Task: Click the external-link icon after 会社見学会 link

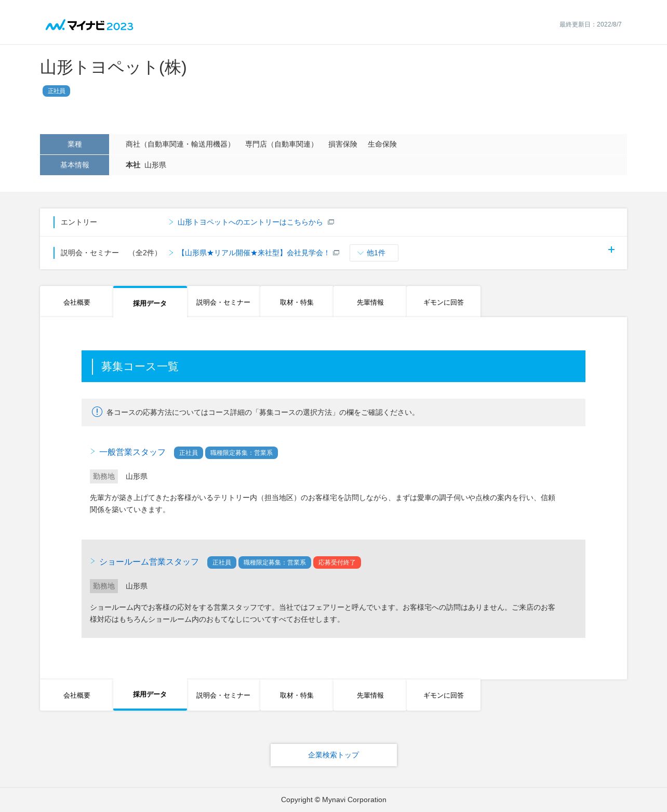Action: [336, 253]
